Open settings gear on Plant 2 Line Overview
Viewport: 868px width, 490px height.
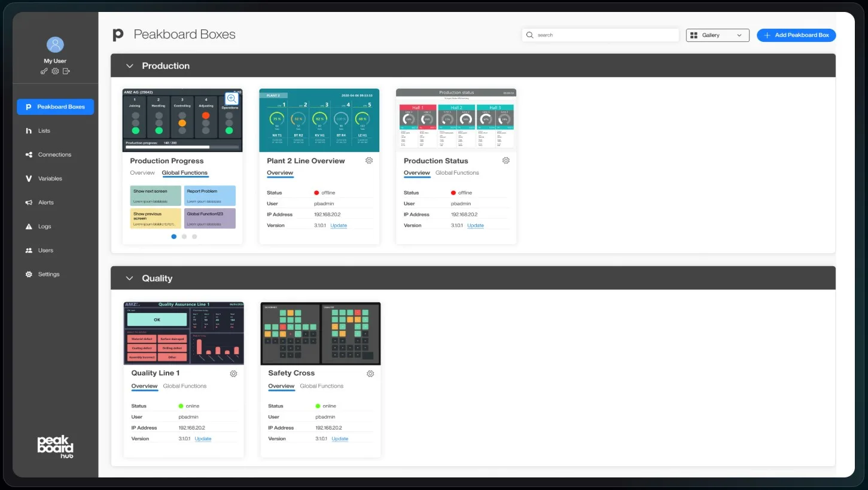click(x=369, y=160)
